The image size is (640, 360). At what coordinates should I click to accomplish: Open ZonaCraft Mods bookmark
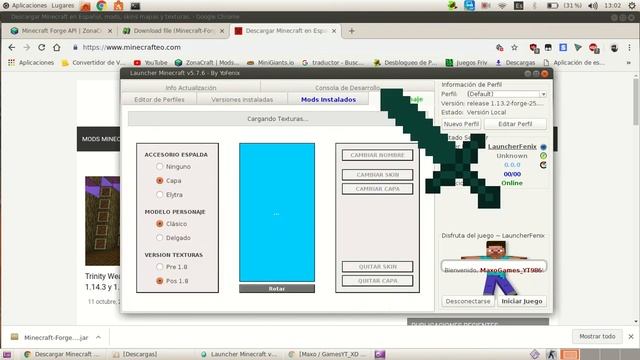point(207,62)
